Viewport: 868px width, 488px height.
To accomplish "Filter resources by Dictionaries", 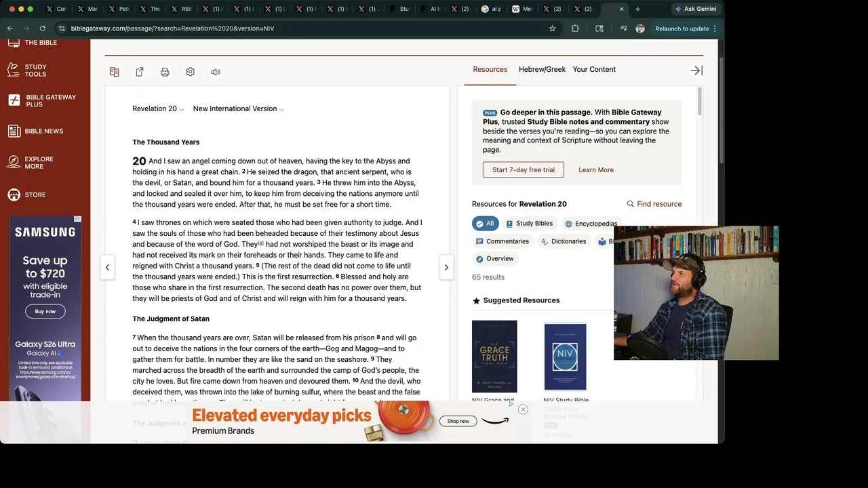I will pos(564,241).
